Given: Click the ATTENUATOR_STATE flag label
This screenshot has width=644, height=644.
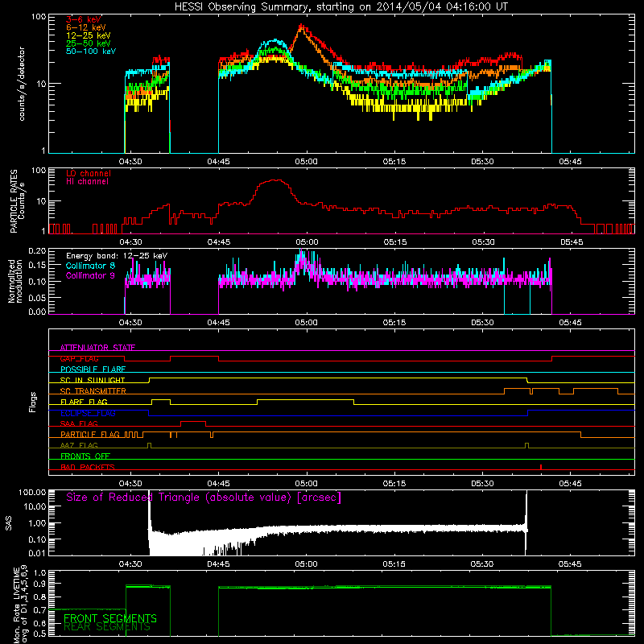Looking at the screenshot, I should tap(97, 348).
